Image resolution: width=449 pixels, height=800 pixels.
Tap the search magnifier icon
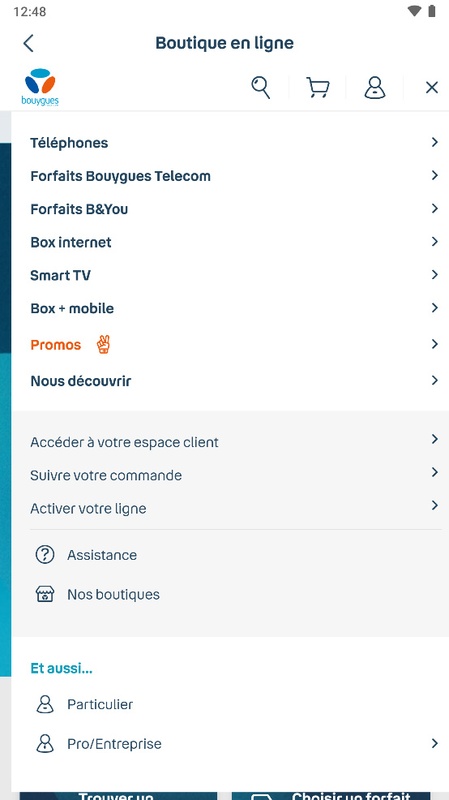[x=260, y=87]
